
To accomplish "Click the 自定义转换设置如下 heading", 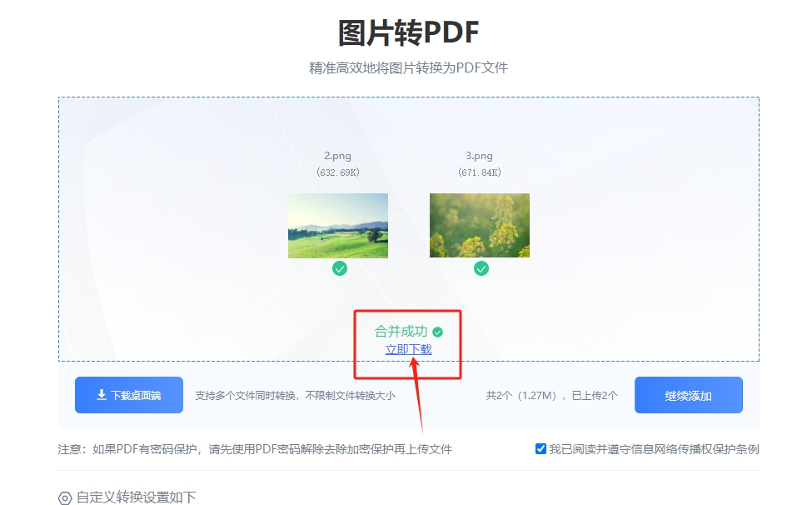I will pyautogui.click(x=137, y=497).
